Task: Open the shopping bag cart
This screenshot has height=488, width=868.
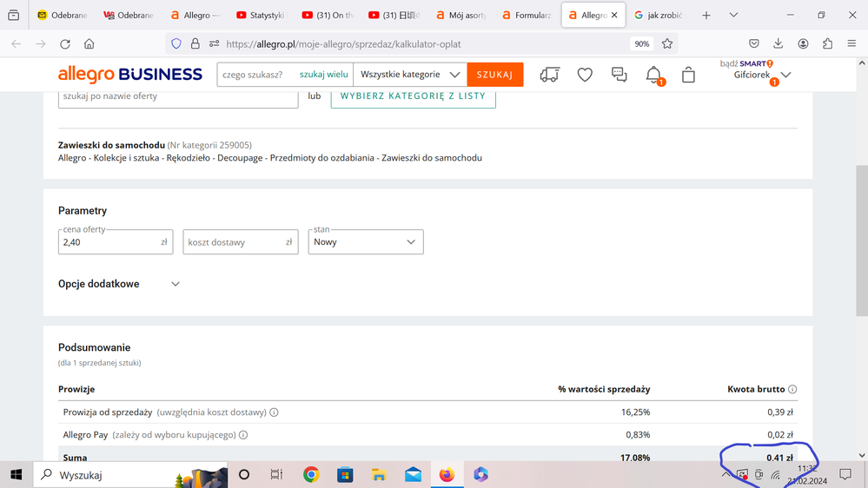Action: (x=688, y=76)
